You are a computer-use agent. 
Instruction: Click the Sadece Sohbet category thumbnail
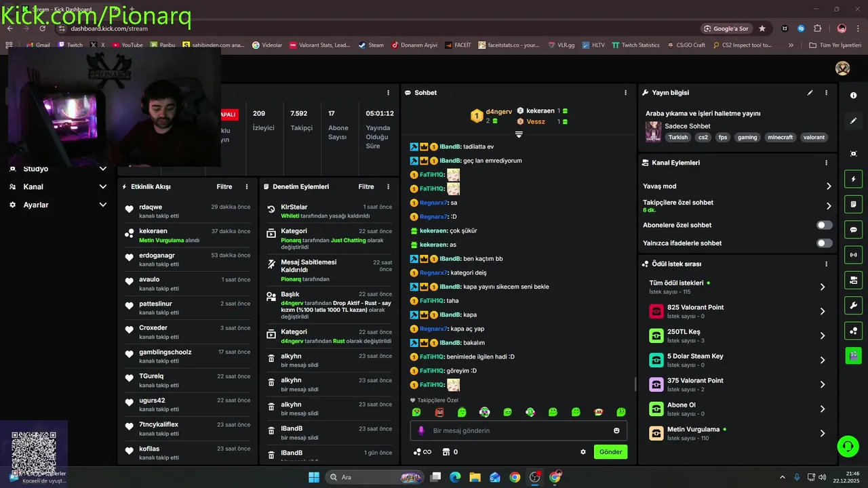653,131
